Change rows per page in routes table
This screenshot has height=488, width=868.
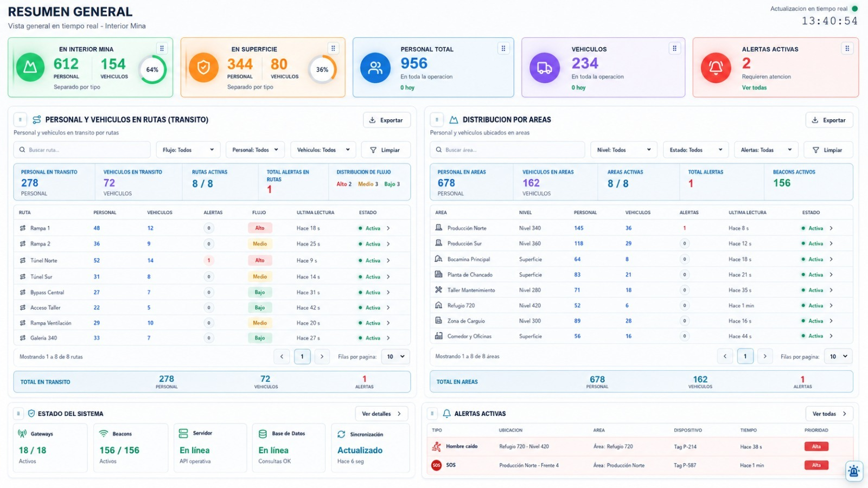point(395,357)
